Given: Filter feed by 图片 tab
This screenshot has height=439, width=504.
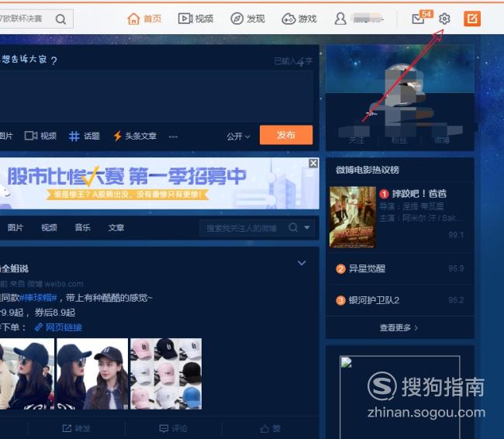Looking at the screenshot, I should tap(15, 228).
